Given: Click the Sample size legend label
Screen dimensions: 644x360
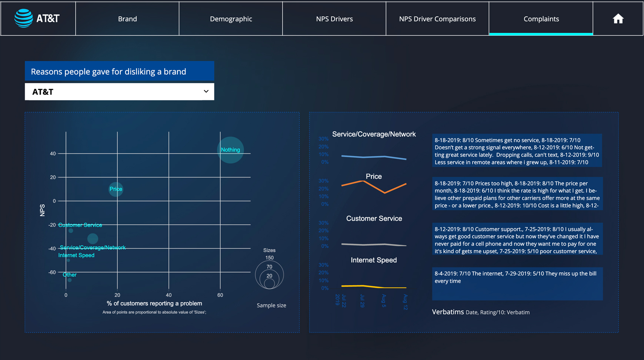Looking at the screenshot, I should pyautogui.click(x=271, y=305).
